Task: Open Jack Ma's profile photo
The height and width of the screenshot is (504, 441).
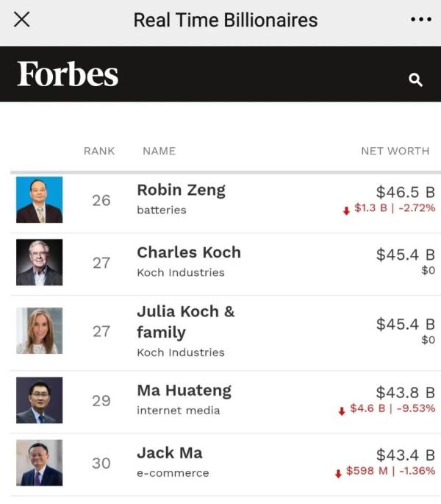Action: pos(40,463)
